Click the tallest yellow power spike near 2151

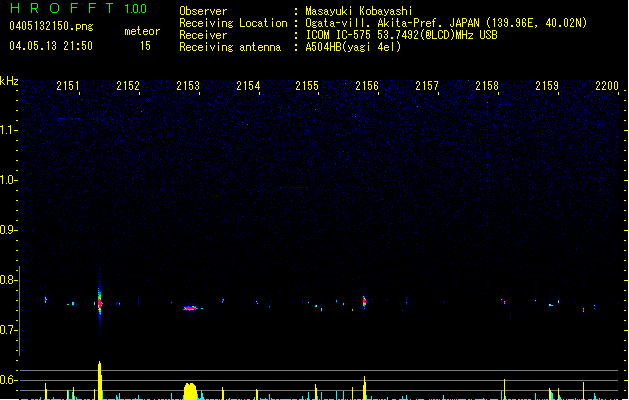tap(100, 380)
